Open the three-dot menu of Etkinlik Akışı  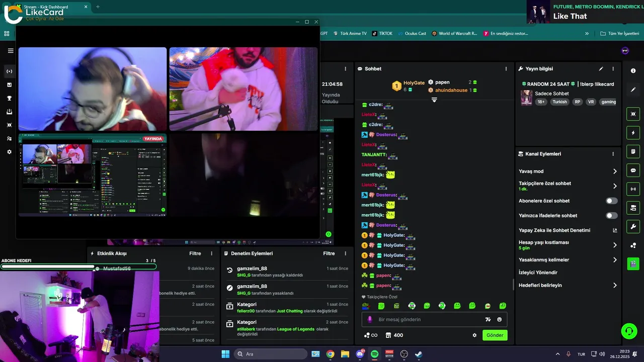tap(211, 253)
